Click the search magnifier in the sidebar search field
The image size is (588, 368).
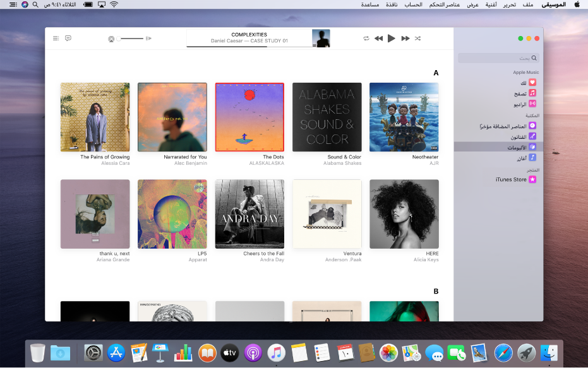pos(534,57)
